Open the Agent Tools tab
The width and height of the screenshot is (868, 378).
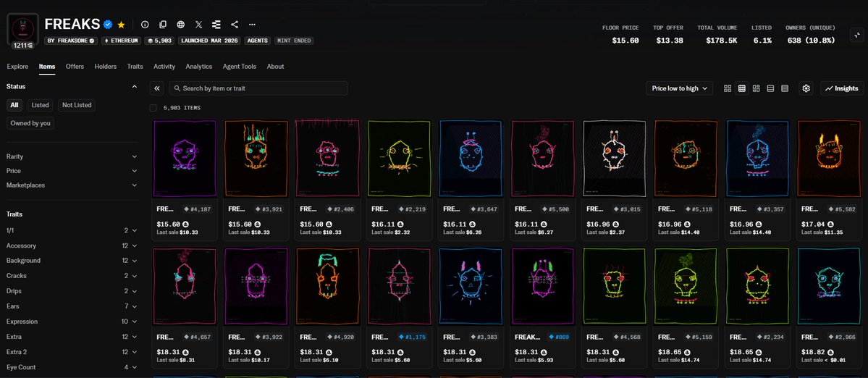tap(239, 67)
